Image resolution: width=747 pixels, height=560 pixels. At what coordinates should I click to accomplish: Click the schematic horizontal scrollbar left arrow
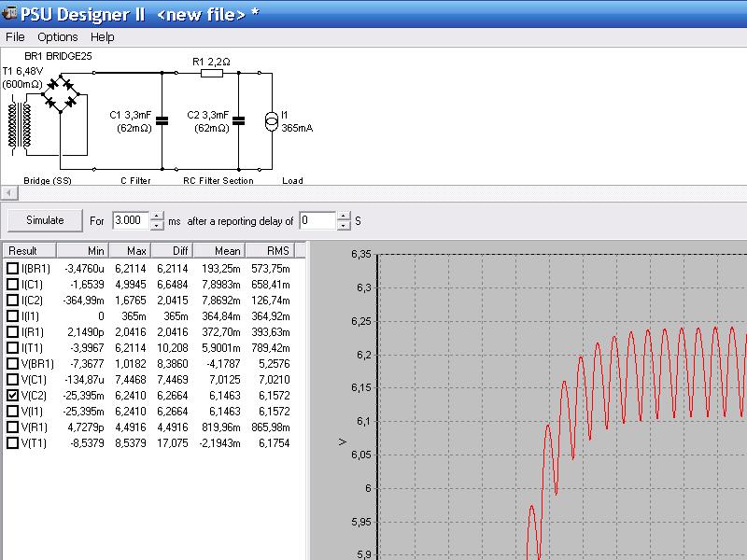point(7,192)
